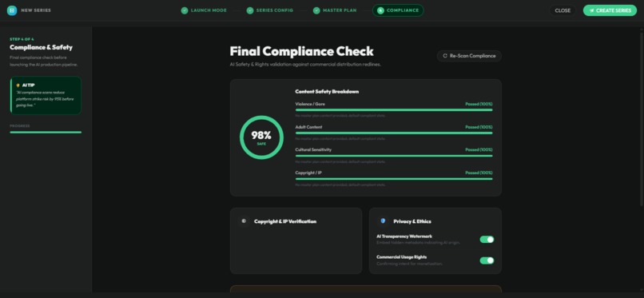This screenshot has width=644, height=298.
Task: Click the Series Config checkmark icon
Action: pos(250,10)
